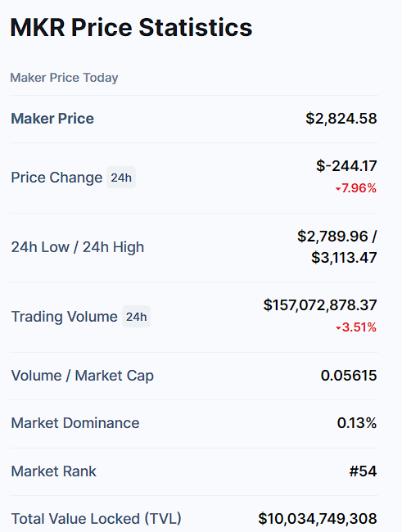Click the Trading Volume label

pos(64,317)
